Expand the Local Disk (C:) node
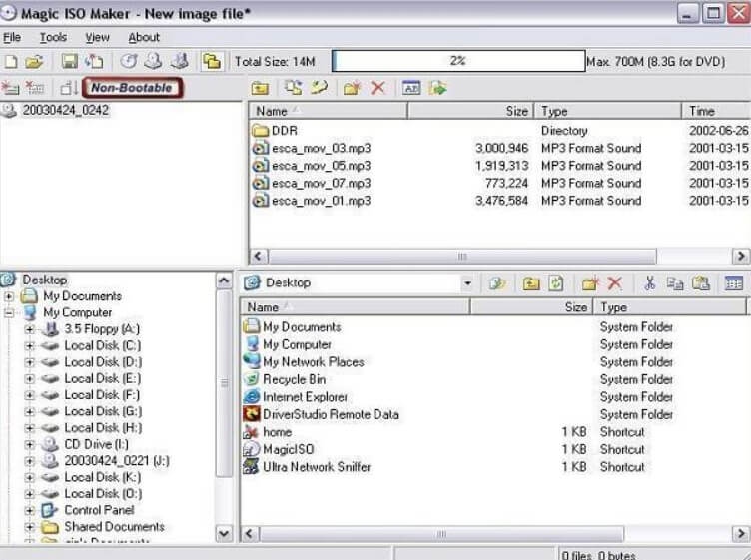 tap(29, 346)
